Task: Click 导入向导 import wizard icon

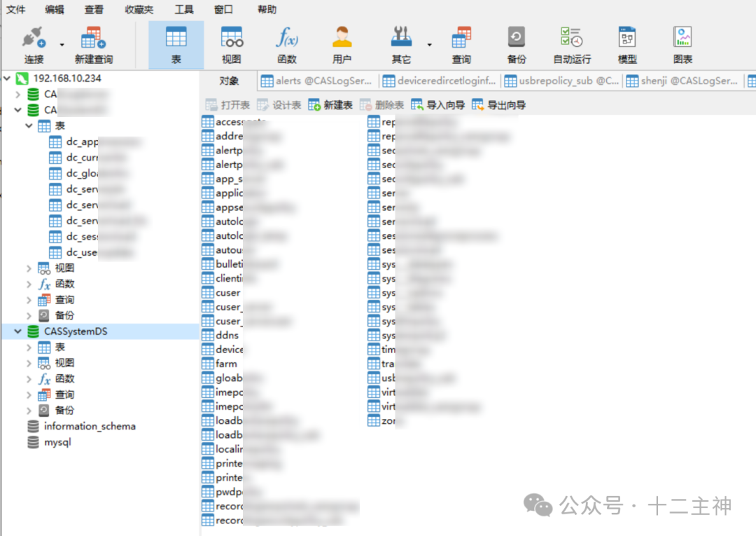Action: point(416,104)
